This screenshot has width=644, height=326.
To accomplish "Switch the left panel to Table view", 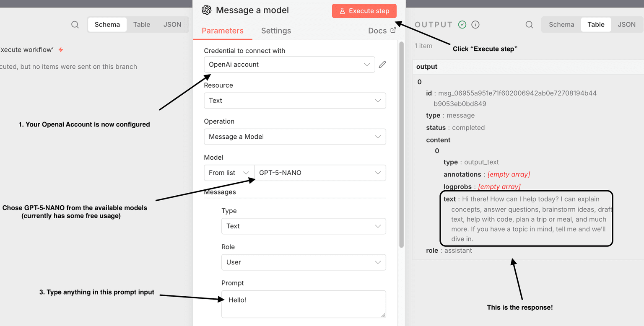I will coord(142,24).
